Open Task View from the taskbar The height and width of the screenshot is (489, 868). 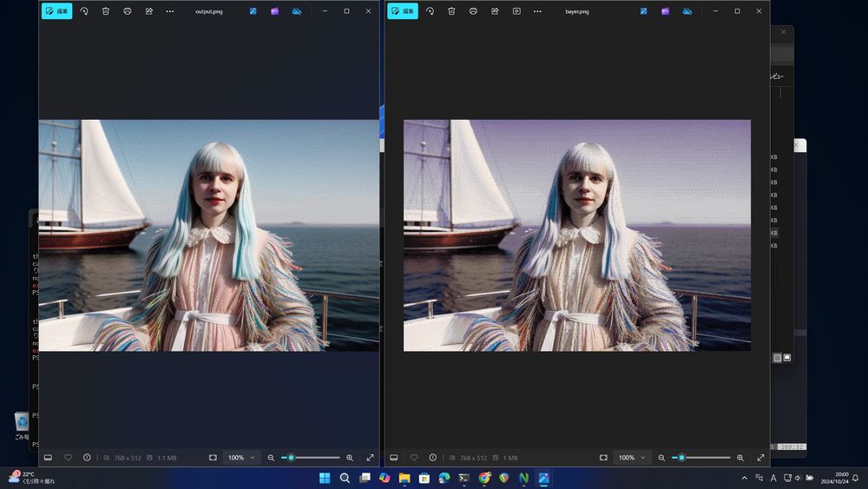[x=365, y=478]
